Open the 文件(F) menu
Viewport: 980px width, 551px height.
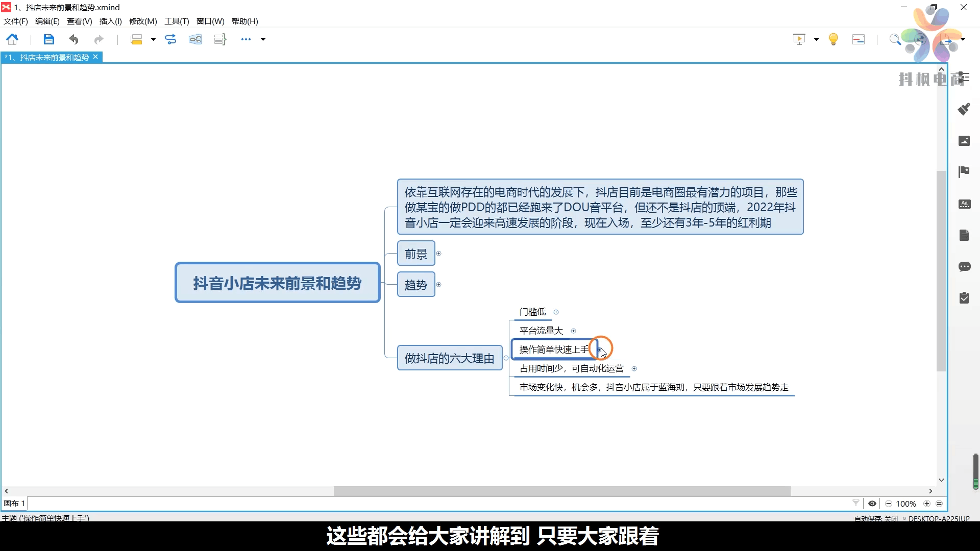pos(16,21)
